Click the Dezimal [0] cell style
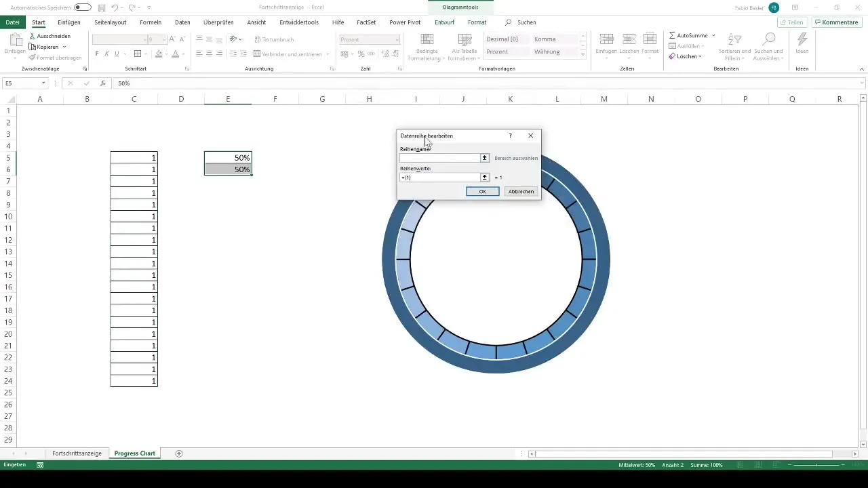Image resolution: width=868 pixels, height=488 pixels. coord(507,39)
